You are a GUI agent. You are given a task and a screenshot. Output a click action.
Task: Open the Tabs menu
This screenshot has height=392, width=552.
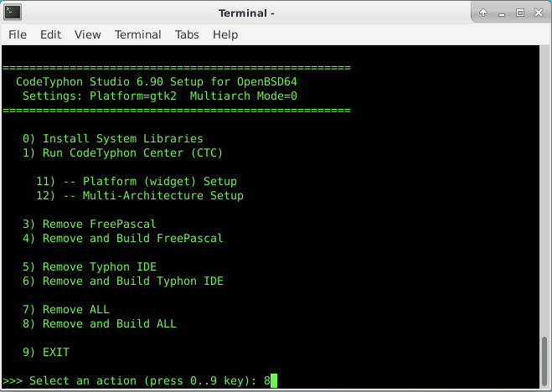tap(187, 34)
